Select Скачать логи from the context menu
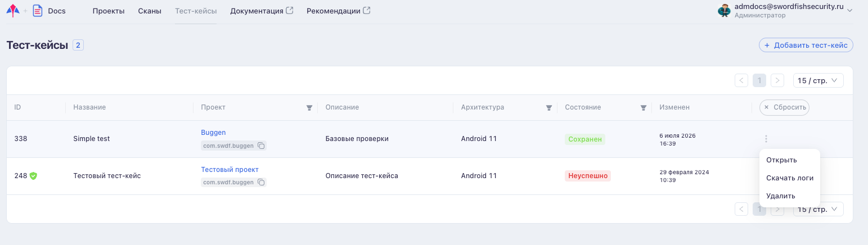Screen dimensions: 868x245 pos(790,178)
